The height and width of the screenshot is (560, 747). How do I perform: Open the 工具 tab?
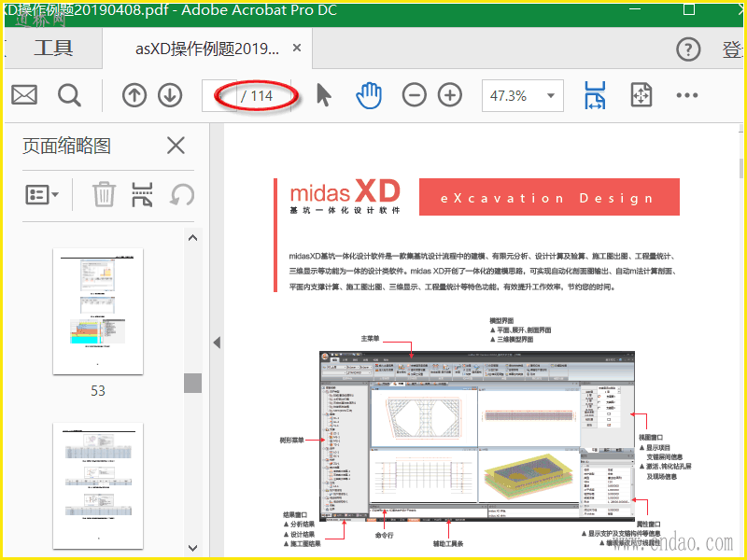[x=53, y=49]
